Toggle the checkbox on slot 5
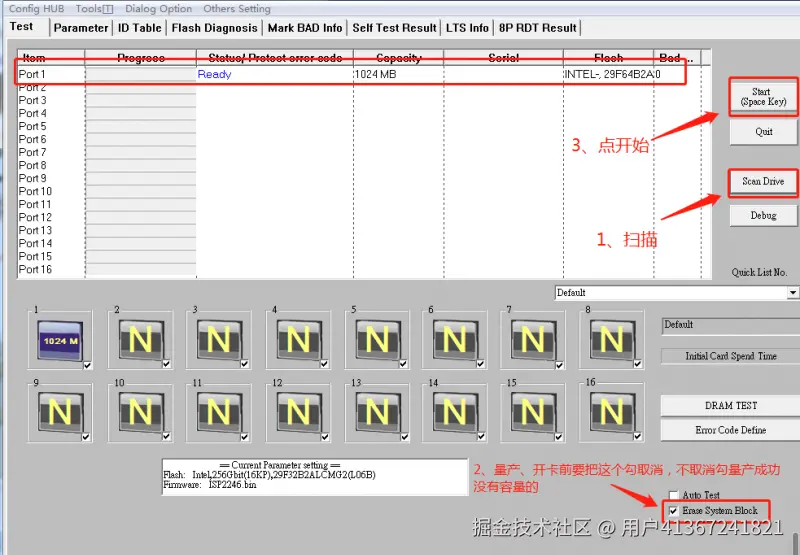This screenshot has width=800, height=555. tap(404, 364)
